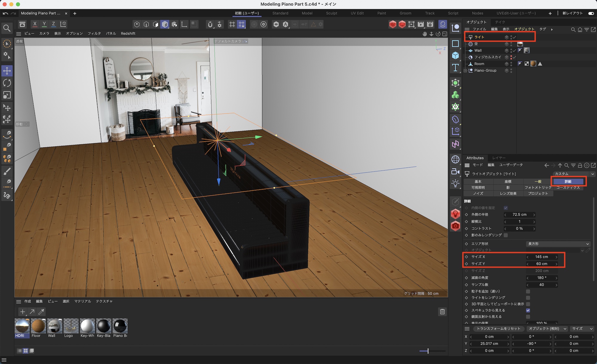
Task: Toggle the X axis lock icon
Action: (x=35, y=24)
